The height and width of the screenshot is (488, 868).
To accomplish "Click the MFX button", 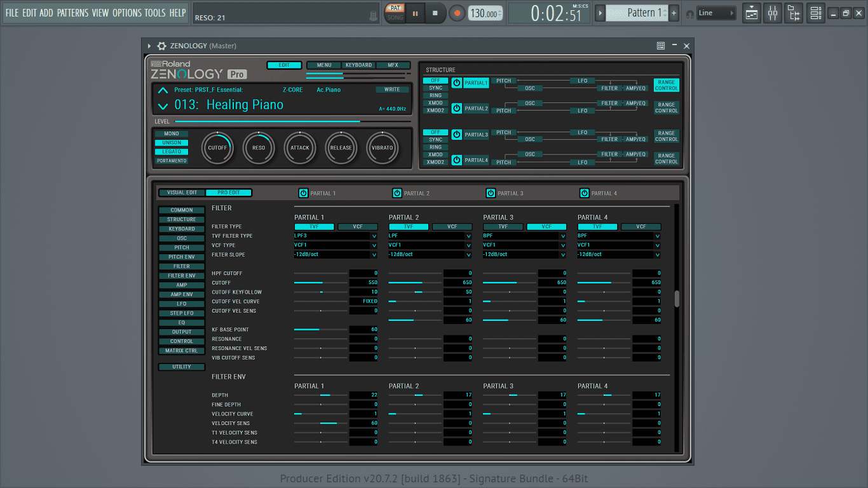I will (x=392, y=65).
